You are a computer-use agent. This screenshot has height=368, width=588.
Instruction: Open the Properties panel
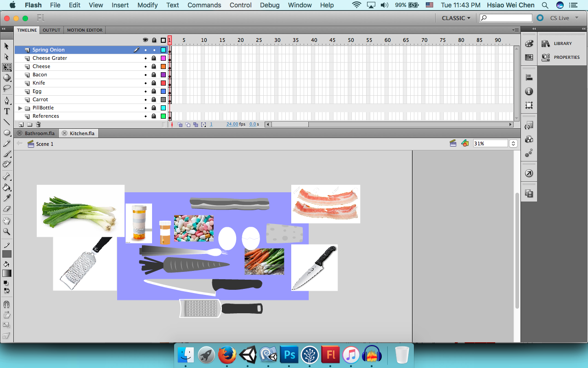pos(560,57)
